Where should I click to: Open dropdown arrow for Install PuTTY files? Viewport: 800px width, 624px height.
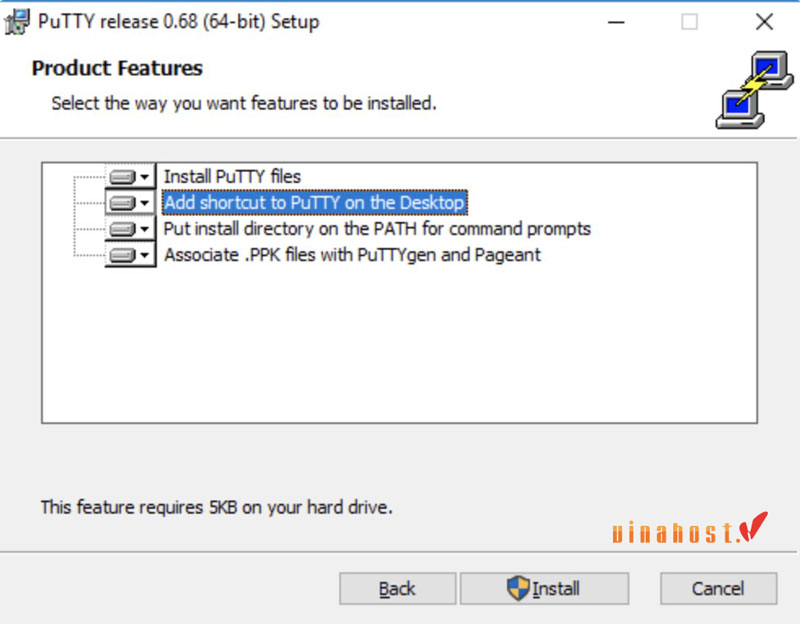[x=145, y=177]
